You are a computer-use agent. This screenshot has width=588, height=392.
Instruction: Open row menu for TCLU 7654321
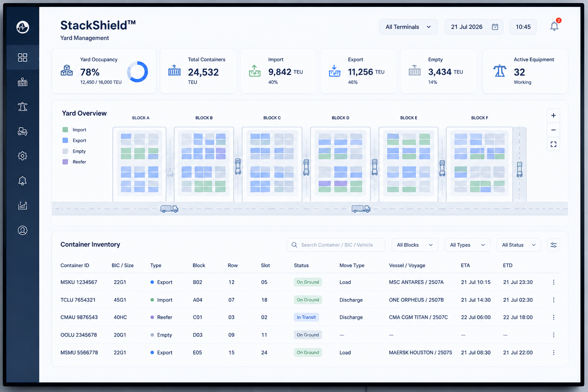[x=554, y=300]
